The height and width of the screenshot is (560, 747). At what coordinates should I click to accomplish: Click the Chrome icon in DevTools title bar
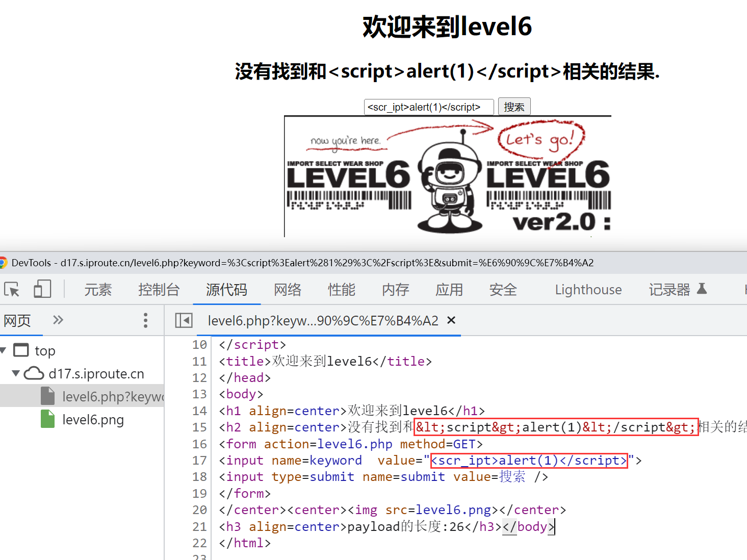click(3, 263)
